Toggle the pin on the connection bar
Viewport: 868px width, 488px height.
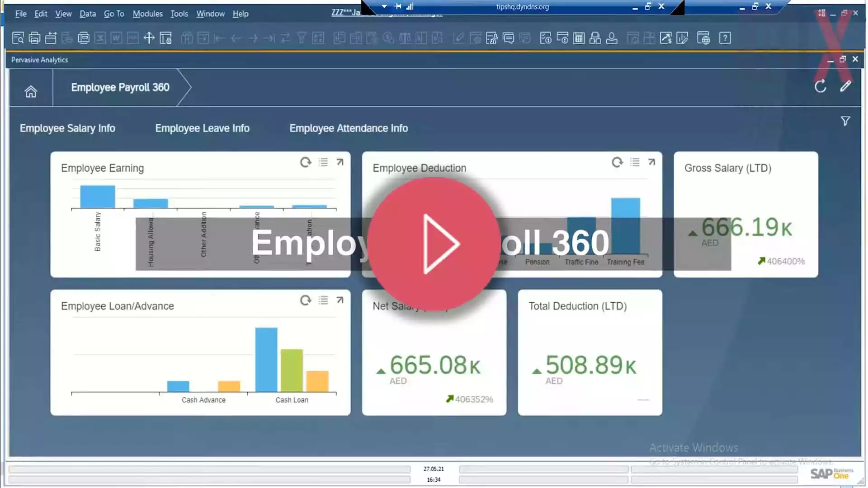[398, 6]
